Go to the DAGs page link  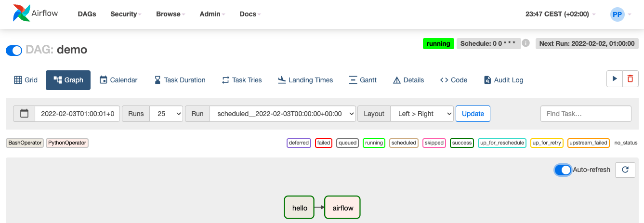[87, 14]
